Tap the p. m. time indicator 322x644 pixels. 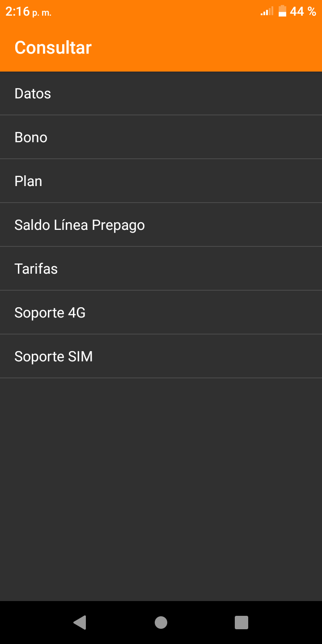tap(42, 13)
